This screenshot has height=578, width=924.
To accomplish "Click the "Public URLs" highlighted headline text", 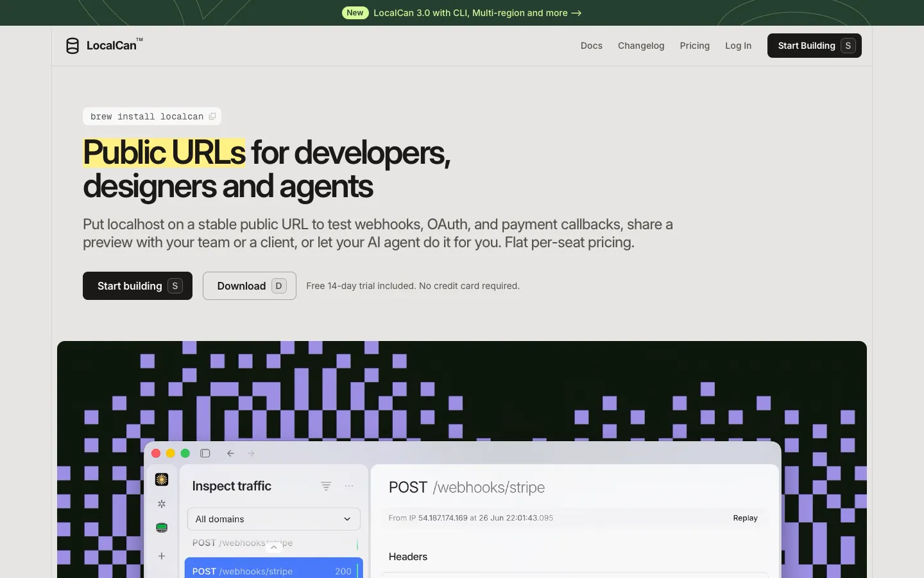I will click(x=164, y=153).
